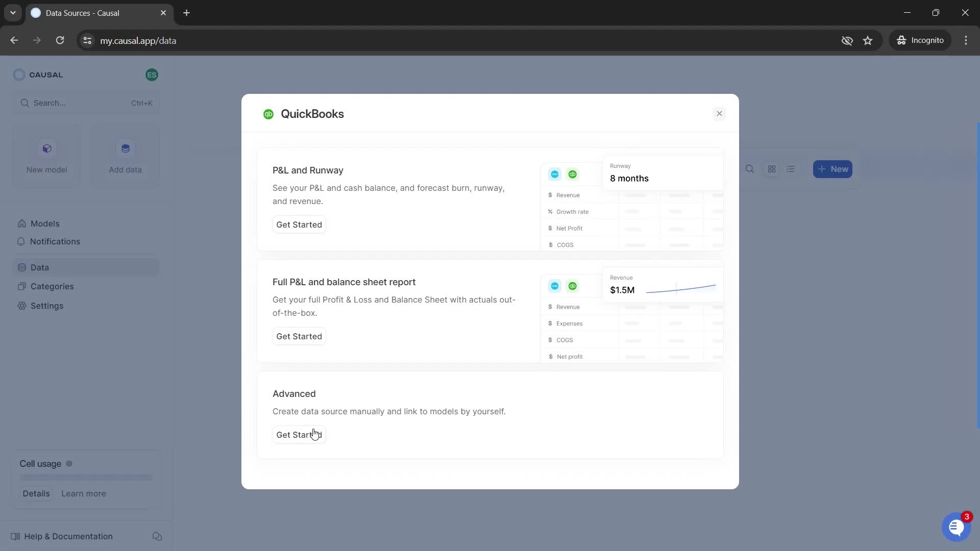Click the Notifications sidebar item
Viewport: 980px width, 551px height.
55,241
